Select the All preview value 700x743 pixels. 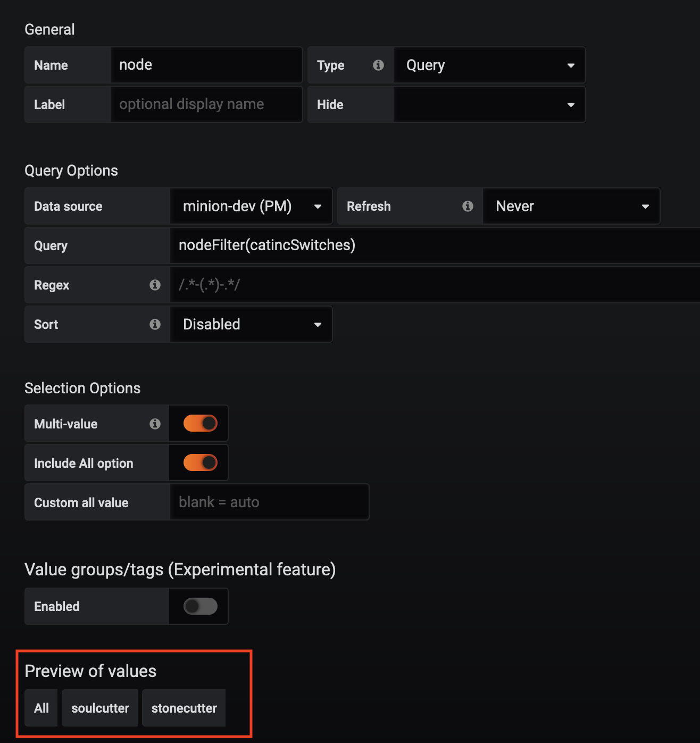[41, 708]
